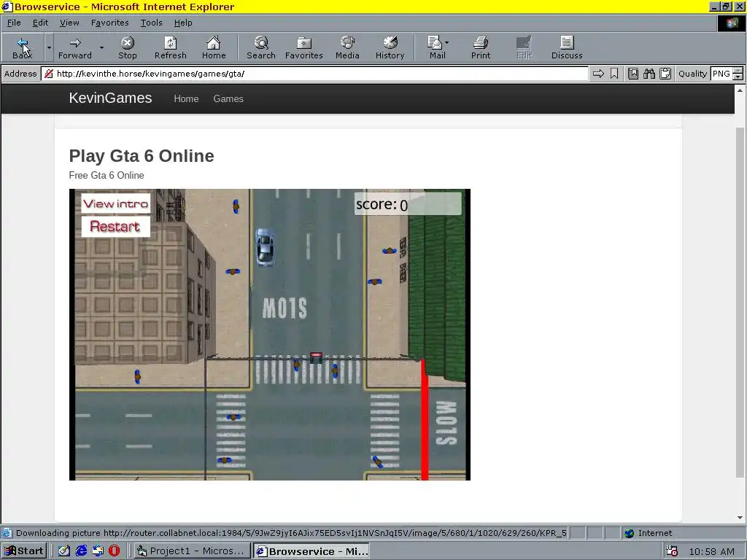747x560 pixels.
Task: Click the Internet zone status indicator
Action: (x=649, y=533)
